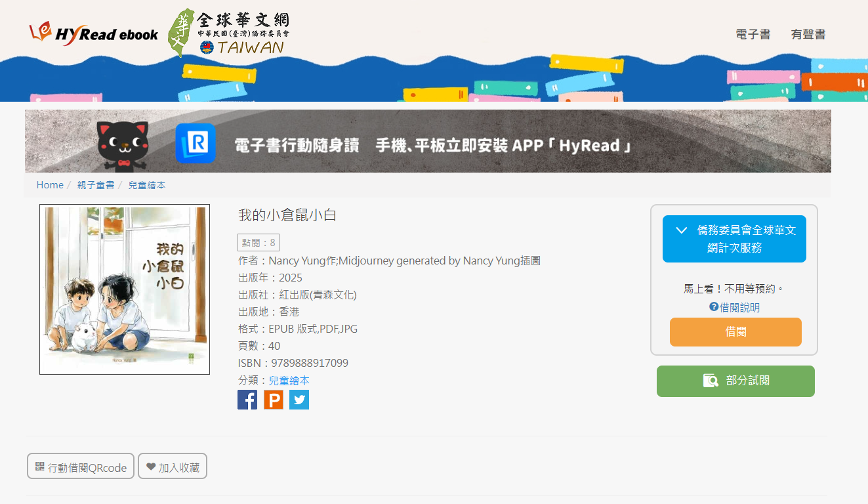Add the book with 加入收藏
Screen dimensions: 868x504
coord(173,467)
